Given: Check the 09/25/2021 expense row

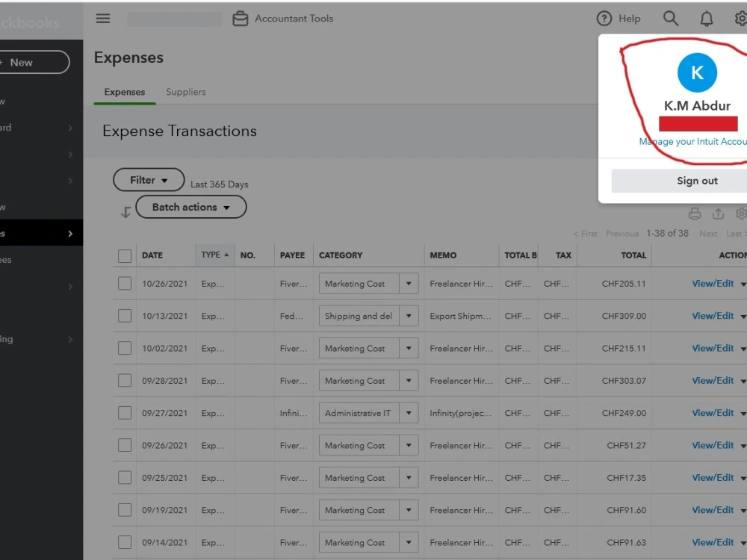Looking at the screenshot, I should pos(125,478).
